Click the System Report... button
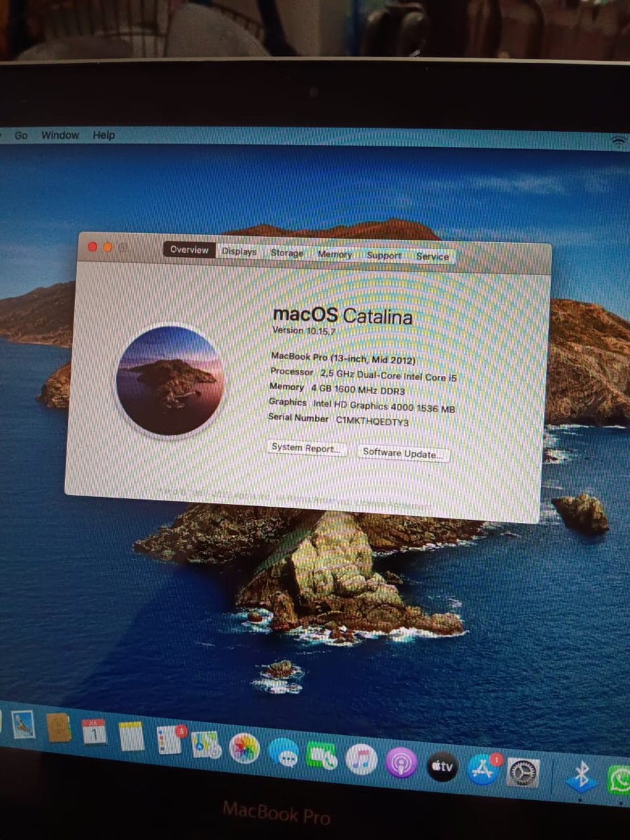 click(307, 448)
